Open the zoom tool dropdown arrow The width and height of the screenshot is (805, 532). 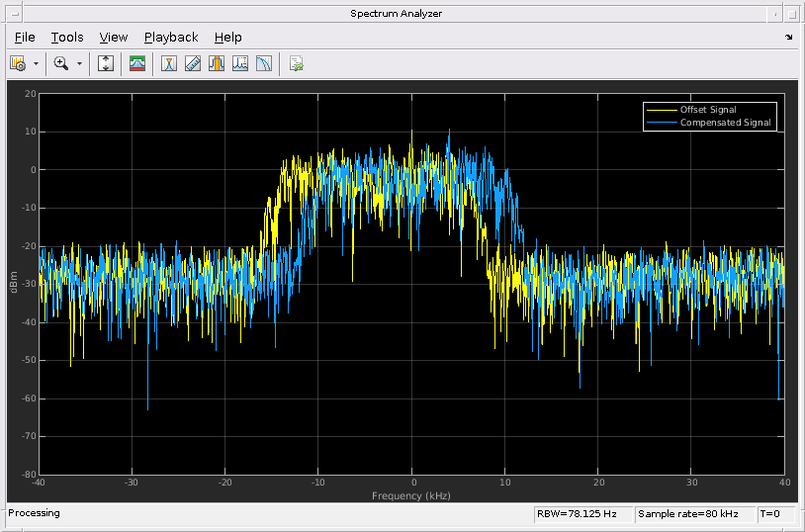coord(79,63)
